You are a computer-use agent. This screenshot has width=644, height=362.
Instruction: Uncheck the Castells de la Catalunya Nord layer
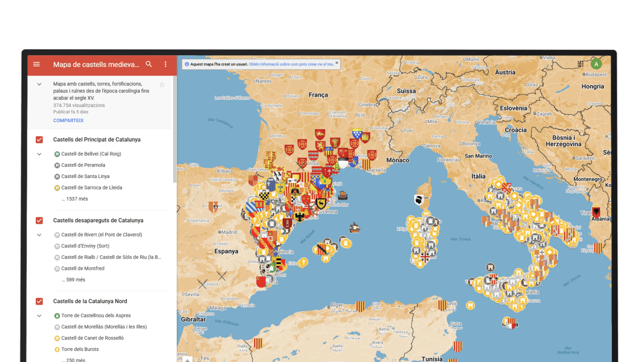tap(39, 301)
